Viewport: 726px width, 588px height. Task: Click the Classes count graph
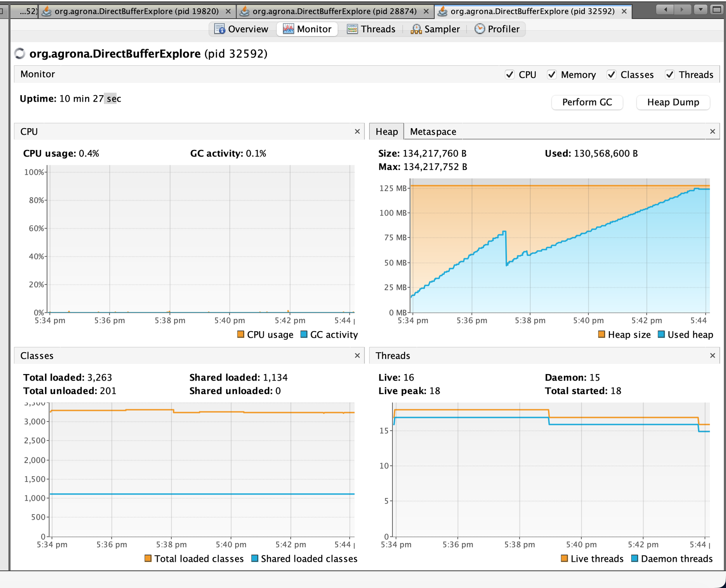pos(202,470)
